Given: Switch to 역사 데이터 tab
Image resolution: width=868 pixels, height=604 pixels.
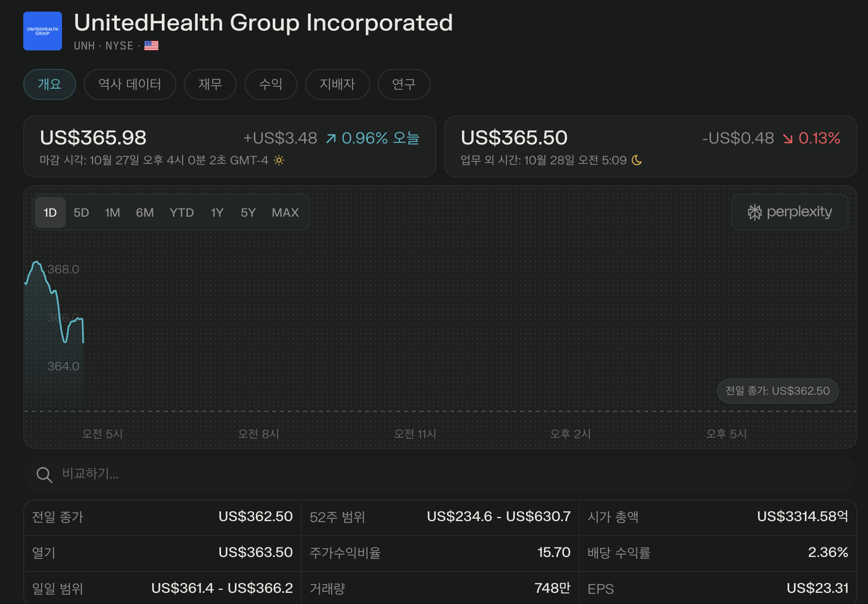Looking at the screenshot, I should [130, 84].
